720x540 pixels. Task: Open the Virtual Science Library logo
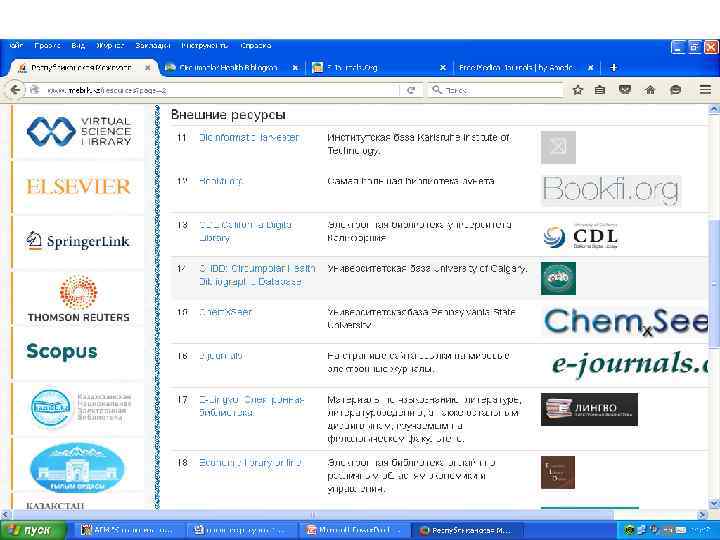coord(79,131)
